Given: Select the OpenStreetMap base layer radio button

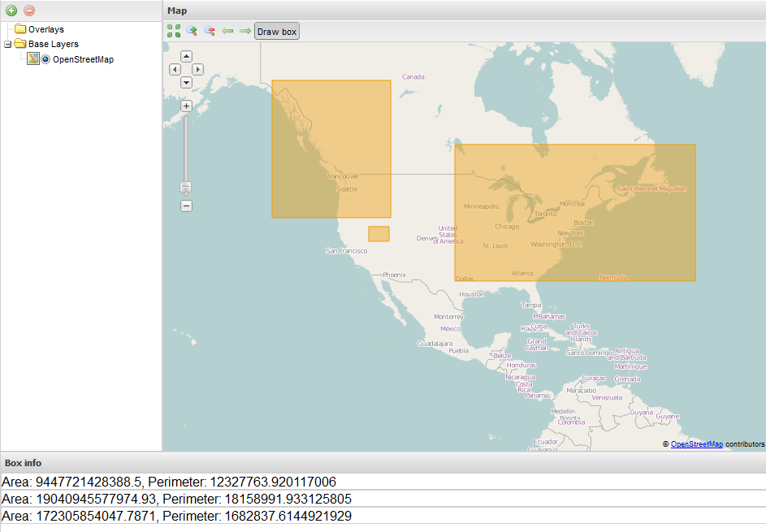Looking at the screenshot, I should (45, 58).
